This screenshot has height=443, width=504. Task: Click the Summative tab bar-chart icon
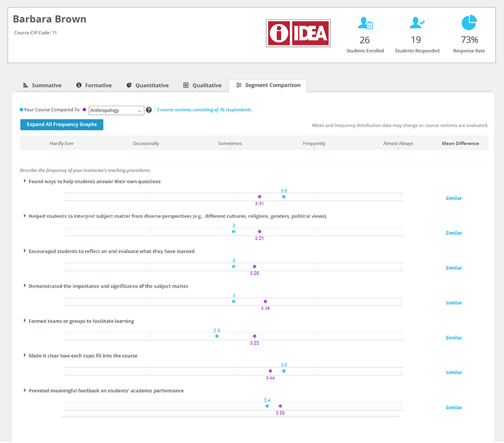25,85
